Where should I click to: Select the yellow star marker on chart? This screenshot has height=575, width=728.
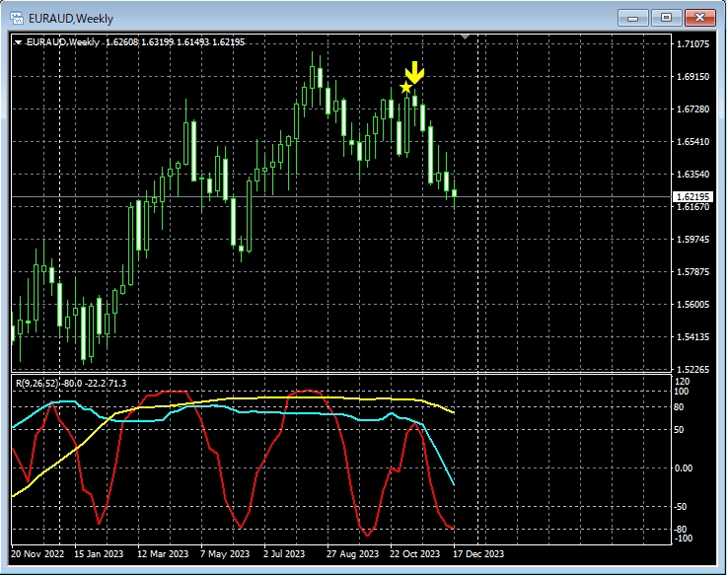[405, 88]
